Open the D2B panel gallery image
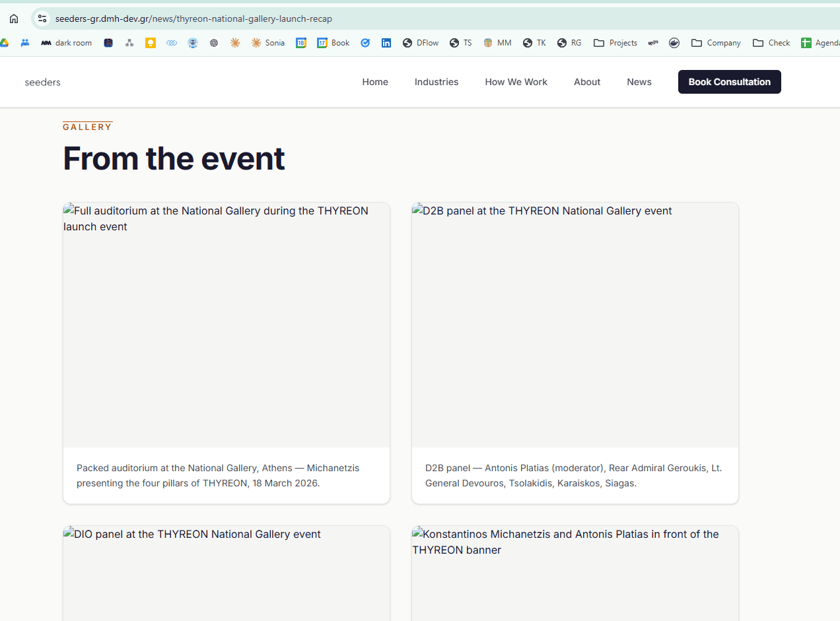This screenshot has width=840, height=621. [x=575, y=325]
